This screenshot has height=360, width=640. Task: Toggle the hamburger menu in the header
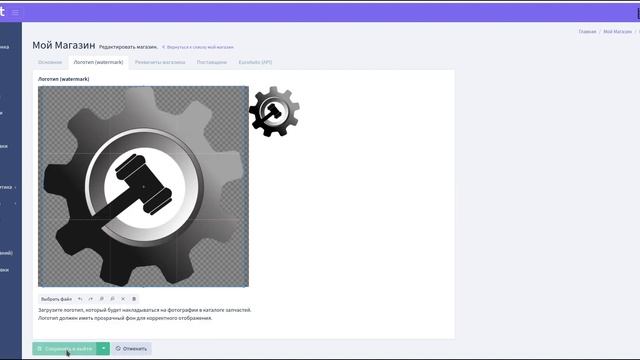(x=15, y=12)
